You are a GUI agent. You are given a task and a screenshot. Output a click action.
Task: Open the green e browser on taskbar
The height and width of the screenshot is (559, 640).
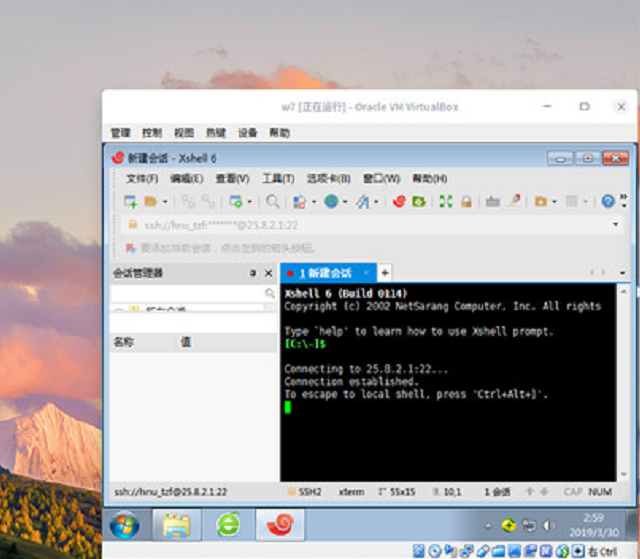coord(228,525)
